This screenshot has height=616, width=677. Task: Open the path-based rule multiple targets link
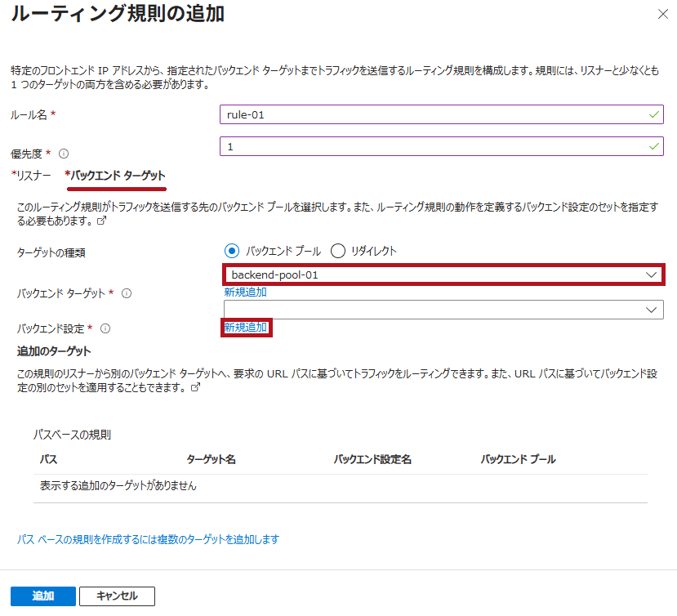(x=149, y=539)
